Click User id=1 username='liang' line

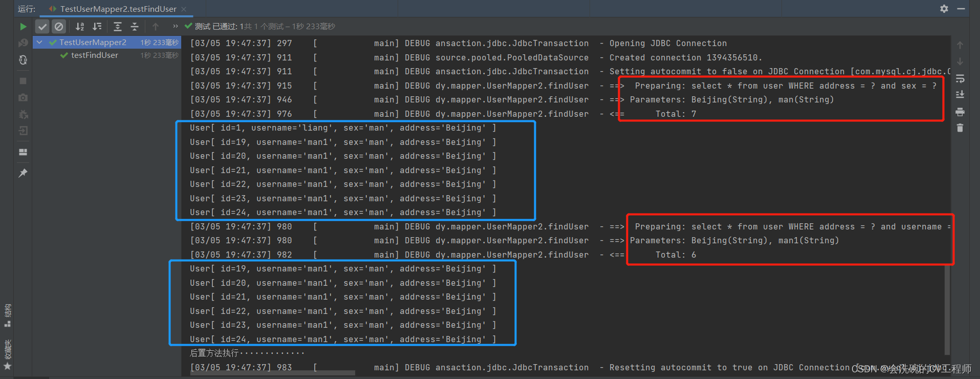pos(343,128)
